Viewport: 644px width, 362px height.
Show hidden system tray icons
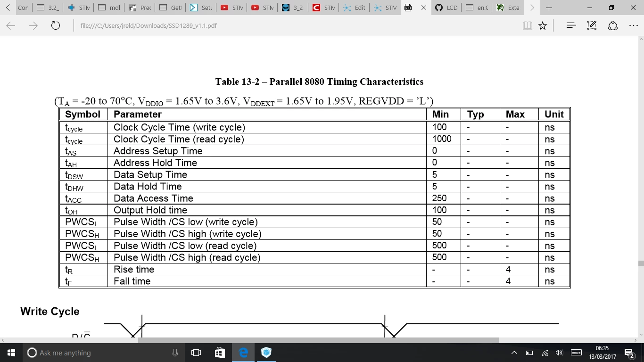click(514, 353)
